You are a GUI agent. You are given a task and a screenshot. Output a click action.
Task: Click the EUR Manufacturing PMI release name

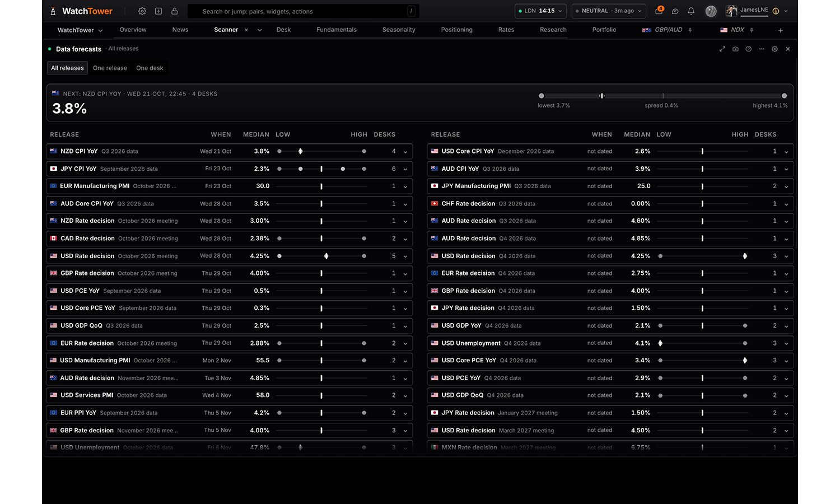click(x=95, y=186)
